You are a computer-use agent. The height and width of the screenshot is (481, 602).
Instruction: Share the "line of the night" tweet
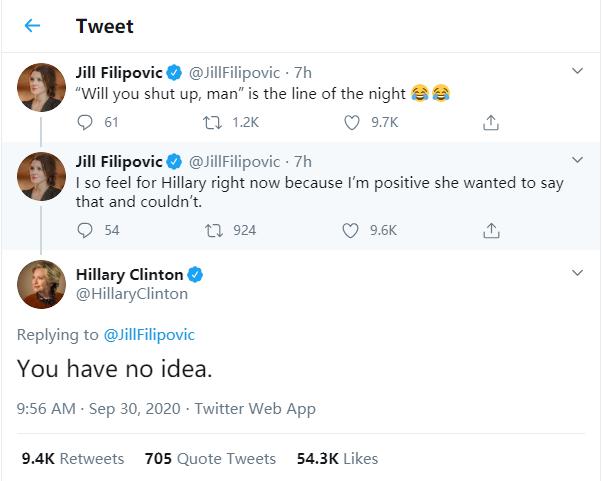(490, 123)
